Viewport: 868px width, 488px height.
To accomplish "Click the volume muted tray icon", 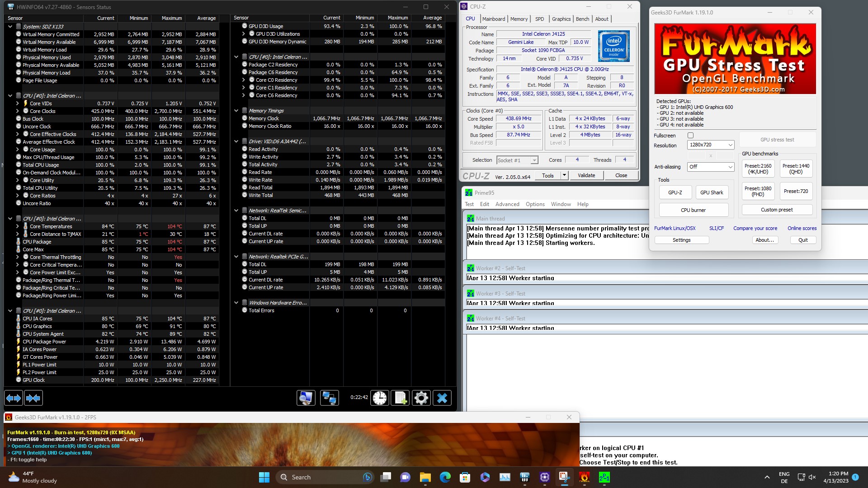I will (x=812, y=477).
